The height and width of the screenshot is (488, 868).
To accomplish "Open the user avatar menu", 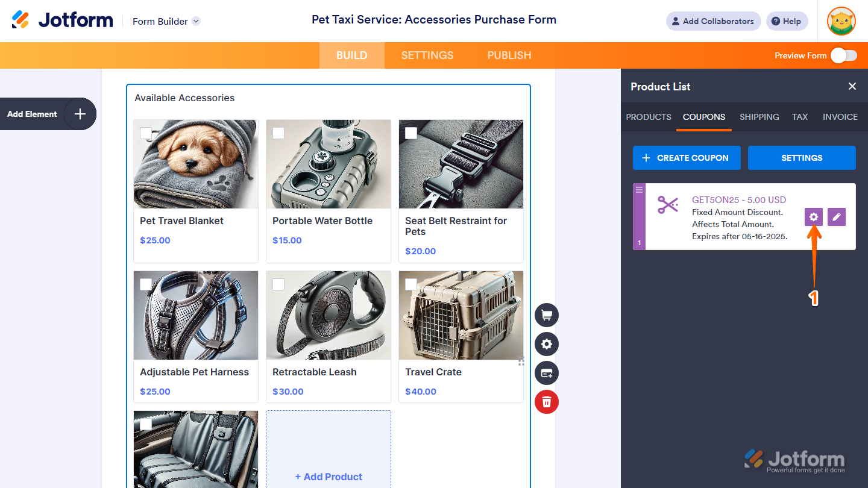I will [841, 21].
